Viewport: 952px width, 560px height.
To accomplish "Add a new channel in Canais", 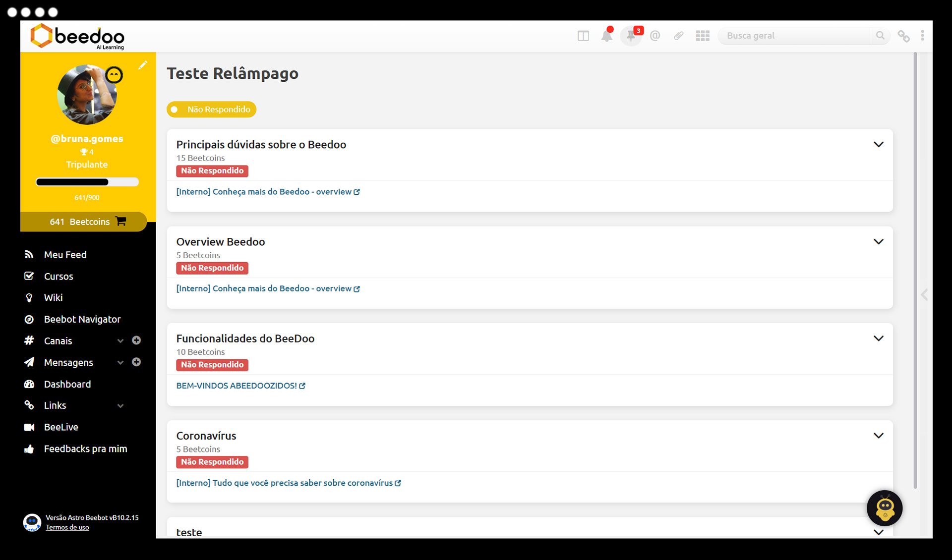I will click(x=136, y=340).
